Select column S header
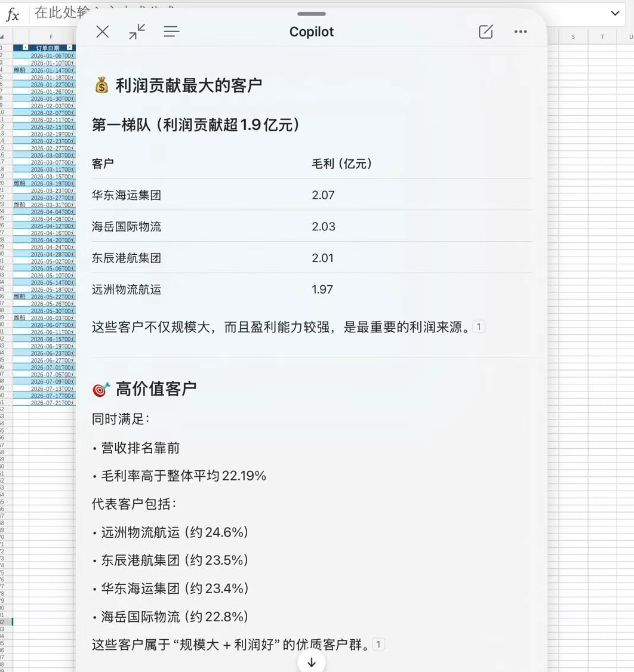This screenshot has height=672, width=634. coord(573,37)
